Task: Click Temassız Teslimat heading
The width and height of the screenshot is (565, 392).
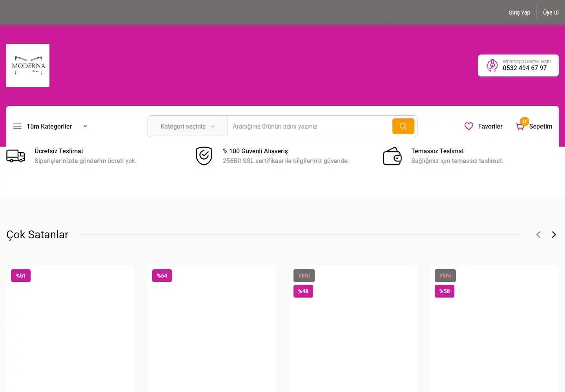Action: pyautogui.click(x=437, y=151)
